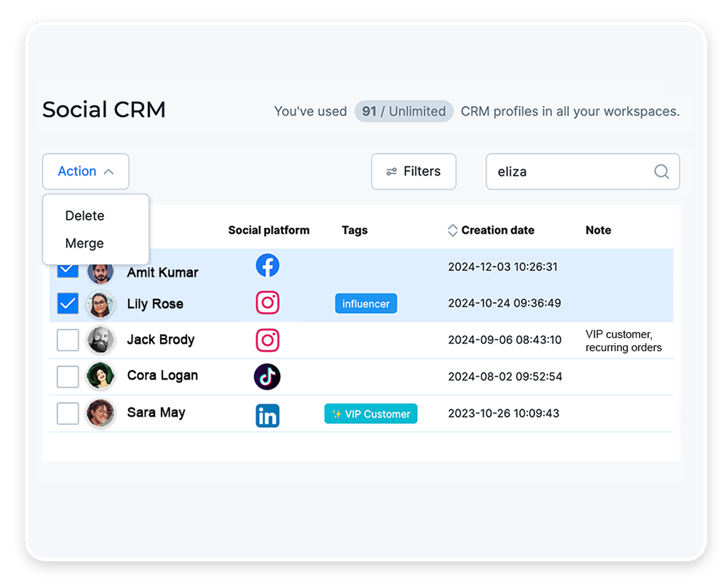Viewport: 728px width, 585px height.
Task: Click Instagram icon in Lily Rose row
Action: pos(267,303)
